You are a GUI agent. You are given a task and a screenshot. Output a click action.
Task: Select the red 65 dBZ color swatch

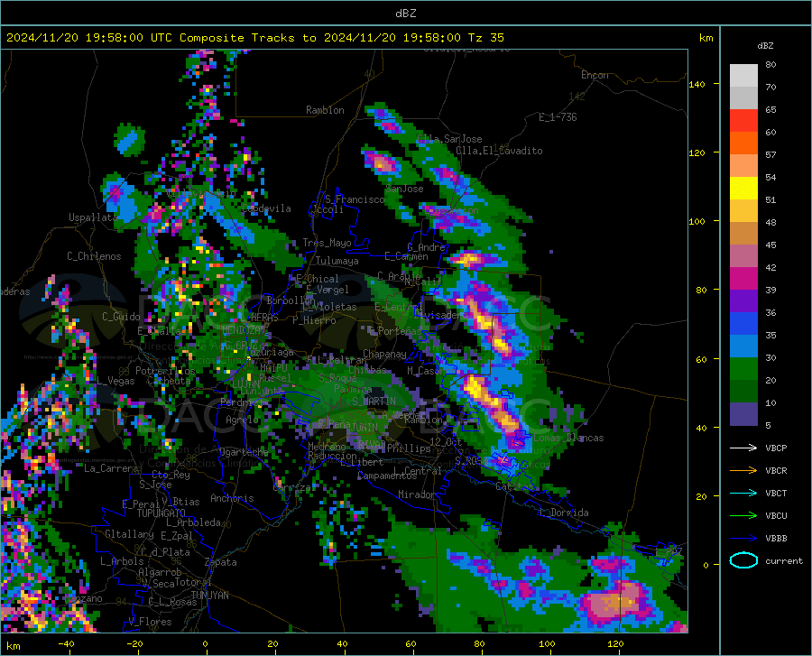743,121
